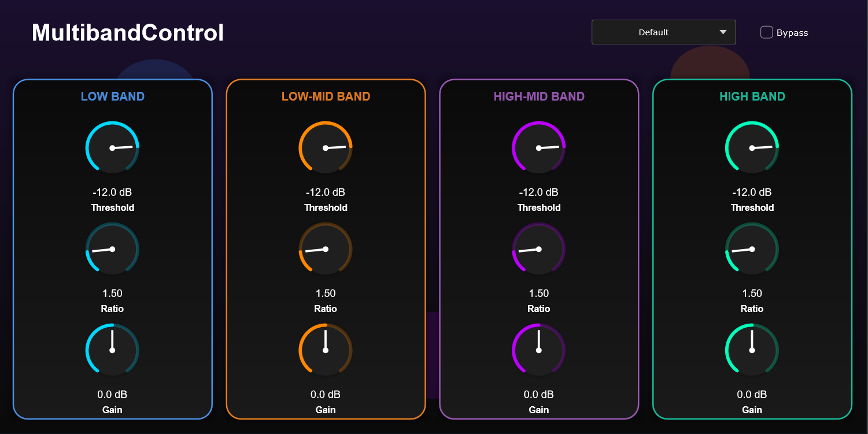Enable the Bypass checkbox
Viewport: 868px width, 434px height.
[x=766, y=32]
